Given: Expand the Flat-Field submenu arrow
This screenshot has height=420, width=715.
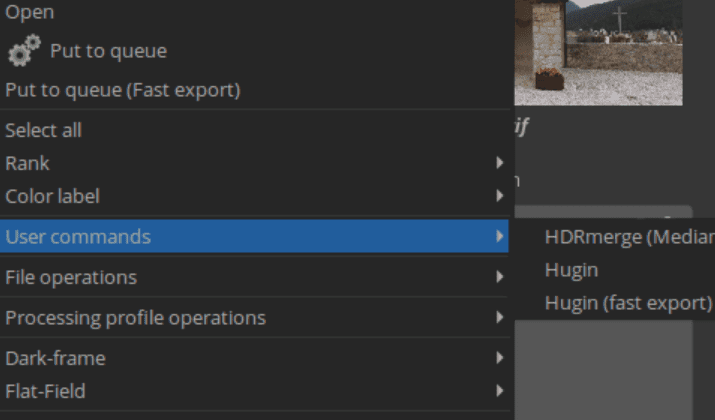Looking at the screenshot, I should click(x=500, y=390).
